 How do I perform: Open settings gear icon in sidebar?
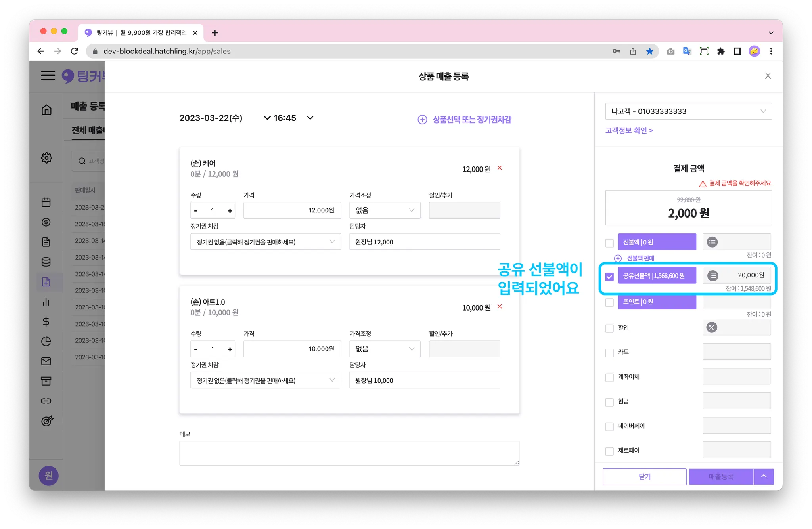click(x=46, y=158)
